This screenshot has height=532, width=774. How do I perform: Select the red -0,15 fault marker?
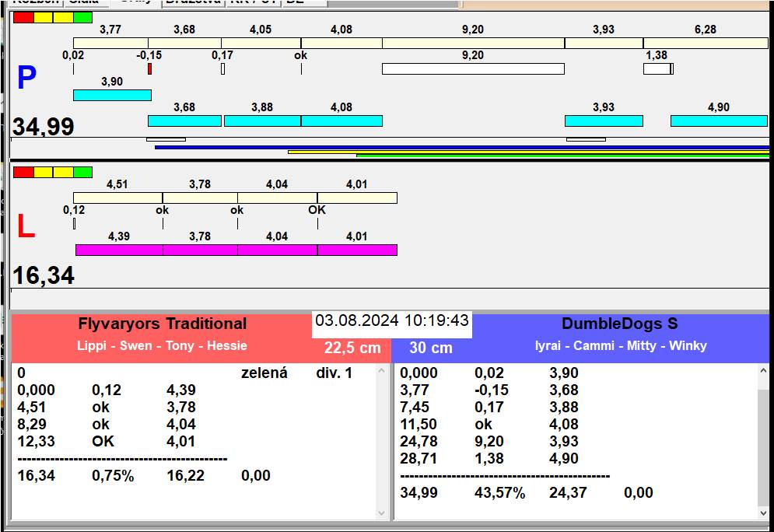[x=149, y=69]
